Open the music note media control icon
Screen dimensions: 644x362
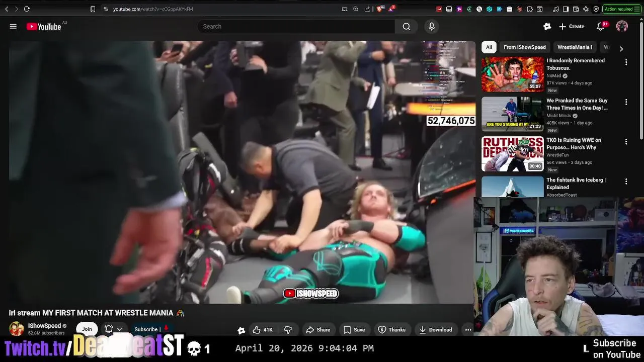pyautogui.click(x=555, y=9)
